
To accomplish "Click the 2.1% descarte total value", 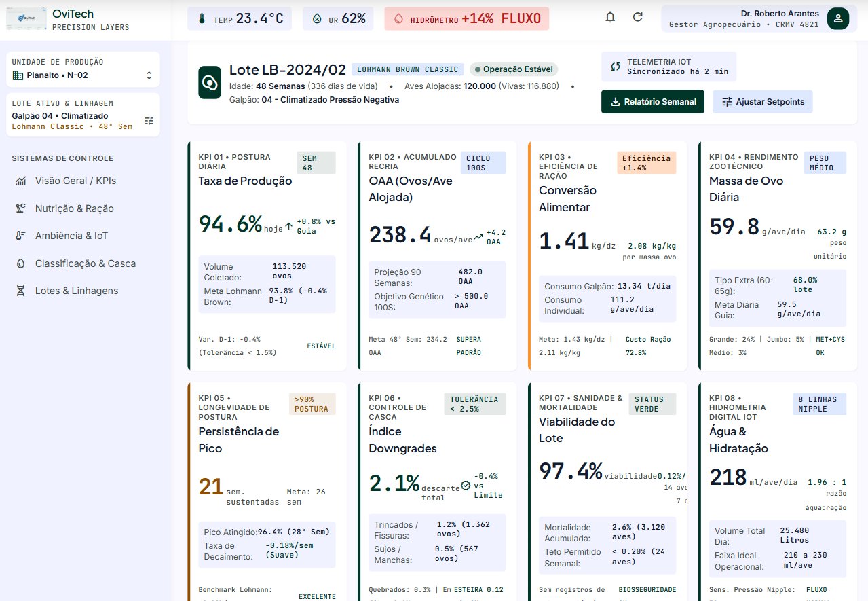I will [394, 483].
